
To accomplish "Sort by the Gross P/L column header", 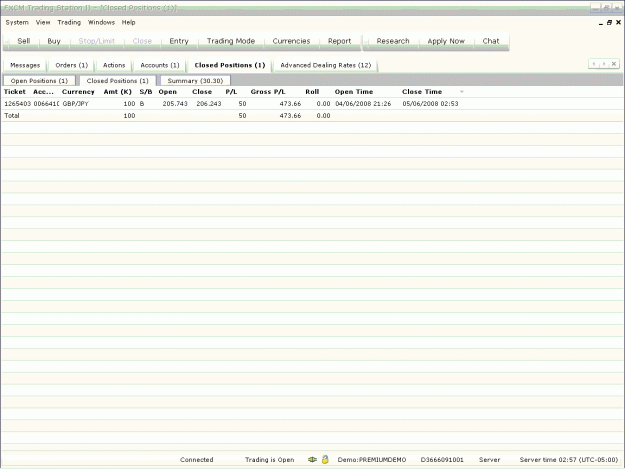I will [268, 92].
